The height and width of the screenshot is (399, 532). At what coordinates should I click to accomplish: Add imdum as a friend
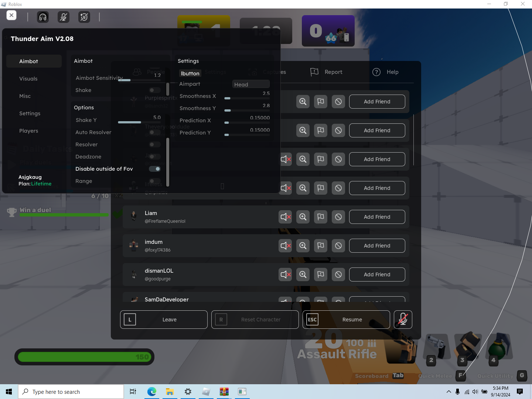click(377, 246)
